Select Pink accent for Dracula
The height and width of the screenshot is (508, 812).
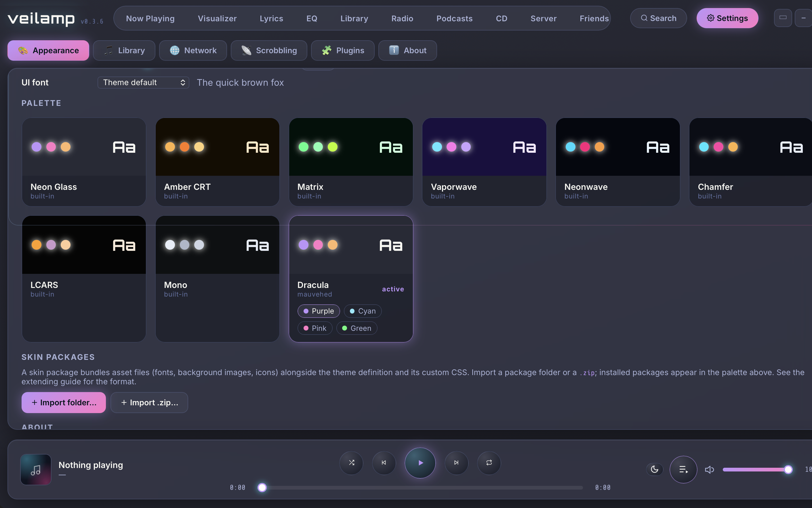click(314, 328)
